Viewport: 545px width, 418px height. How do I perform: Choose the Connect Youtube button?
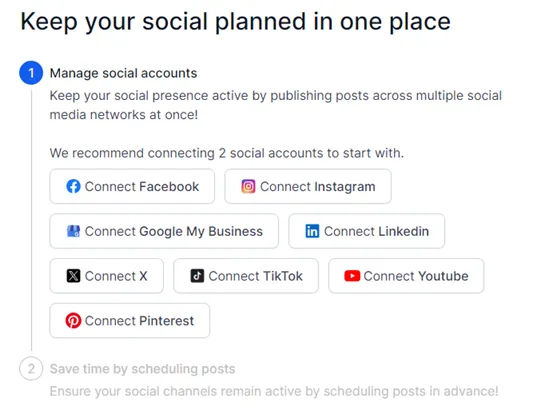pos(406,276)
